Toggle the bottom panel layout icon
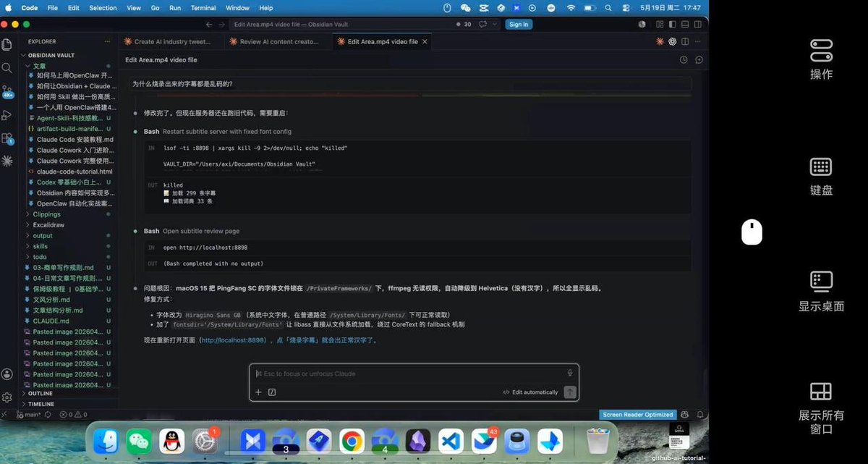 (685, 24)
